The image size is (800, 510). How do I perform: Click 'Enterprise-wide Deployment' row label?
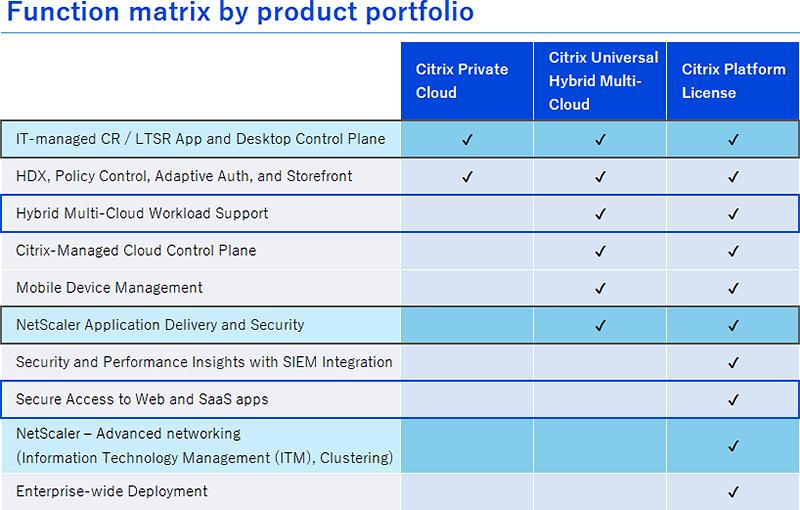coord(112,491)
